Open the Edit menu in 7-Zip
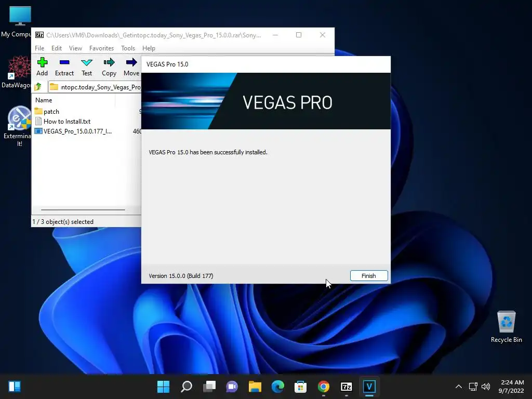This screenshot has height=399, width=532. (x=56, y=48)
